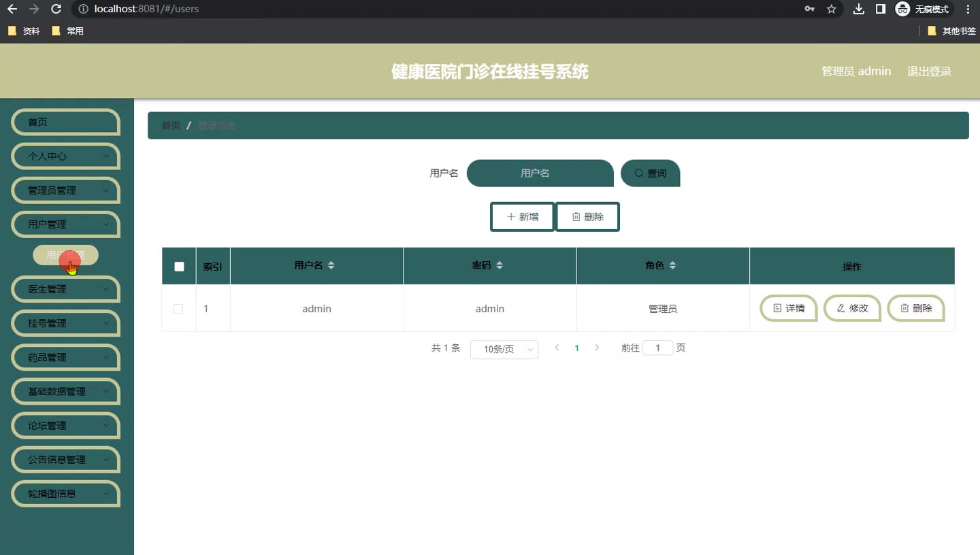Click 删除 in the admin row
Screen dimensions: 980x555
(916, 308)
